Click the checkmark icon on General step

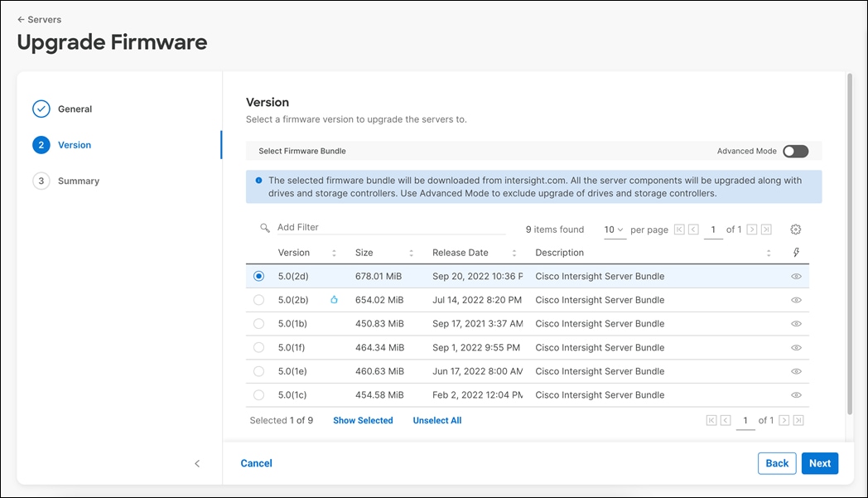41,109
